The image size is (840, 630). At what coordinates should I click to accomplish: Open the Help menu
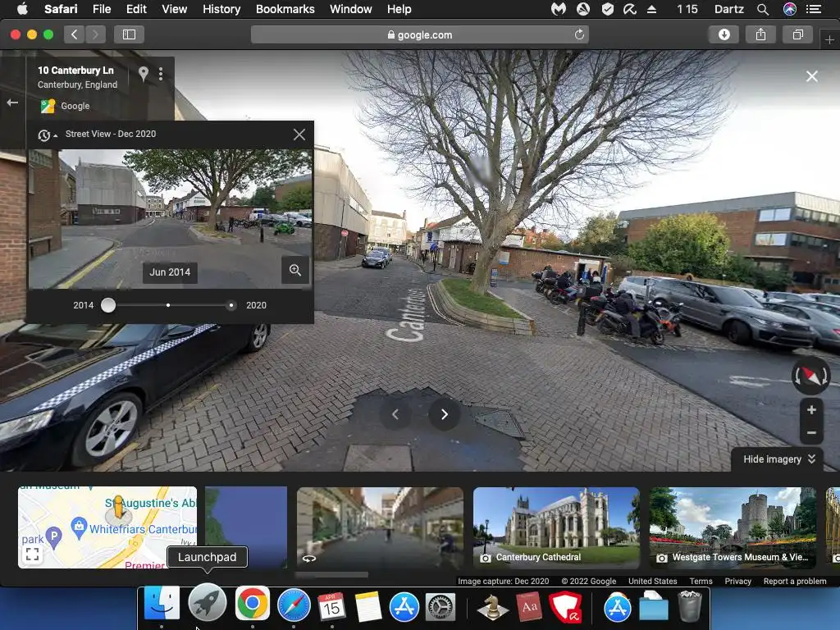click(x=399, y=9)
